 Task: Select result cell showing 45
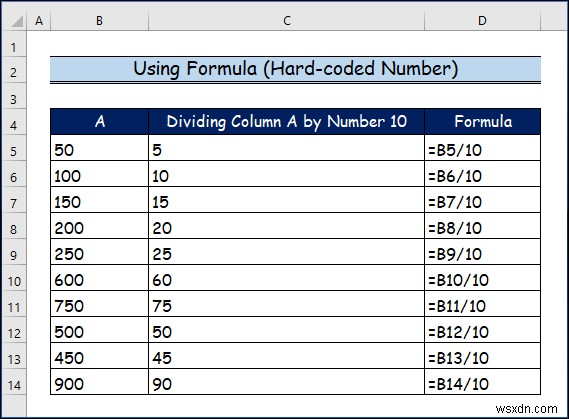pyautogui.click(x=286, y=356)
